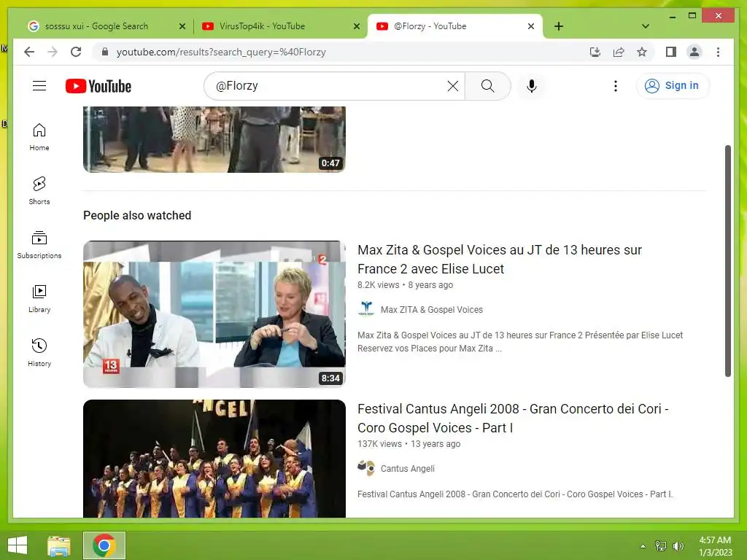This screenshot has height=560, width=747.
Task: Open Max Zita & Gospel Voices video title
Action: (500, 260)
